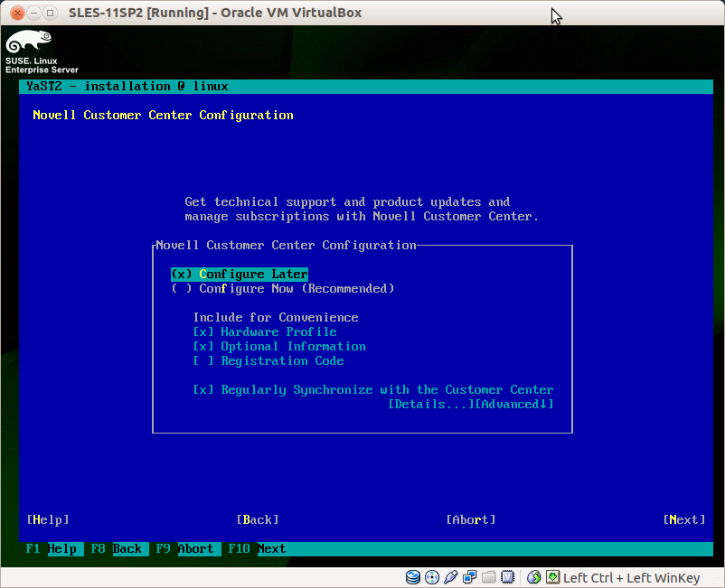
Task: Click the 'YaST2 - installation @ linux' title bar
Action: click(x=366, y=87)
